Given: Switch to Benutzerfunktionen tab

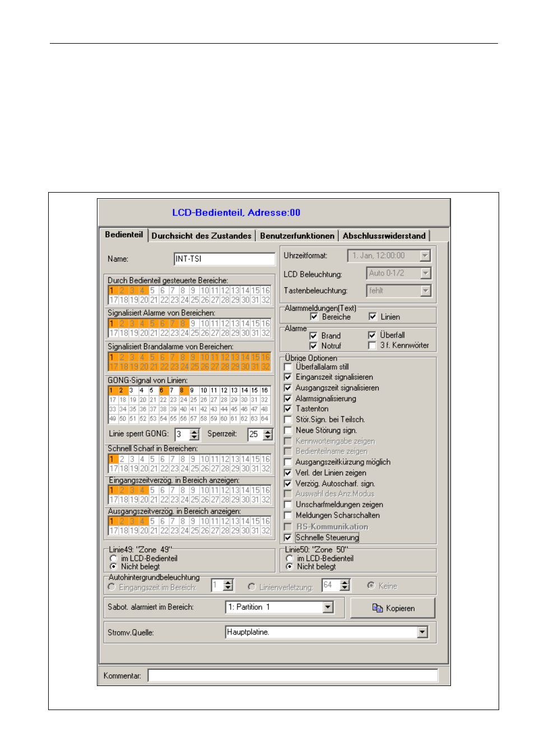Looking at the screenshot, I should (x=297, y=236).
